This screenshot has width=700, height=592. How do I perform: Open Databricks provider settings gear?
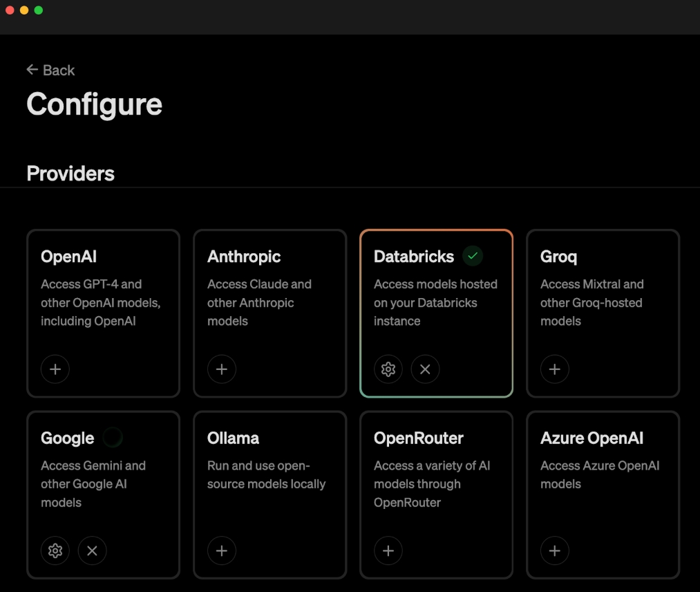tap(388, 369)
